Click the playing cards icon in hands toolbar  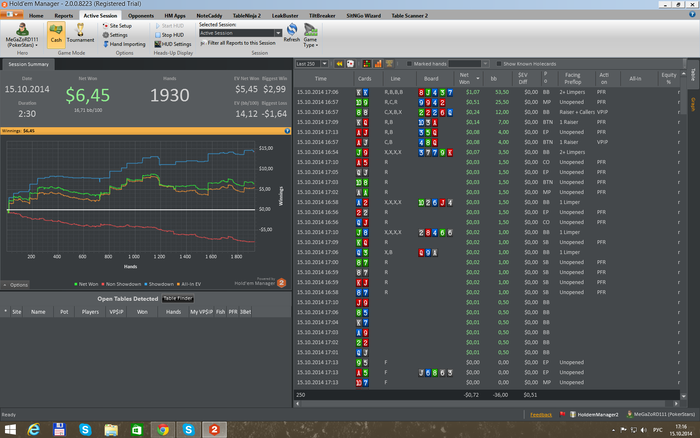tap(350, 64)
